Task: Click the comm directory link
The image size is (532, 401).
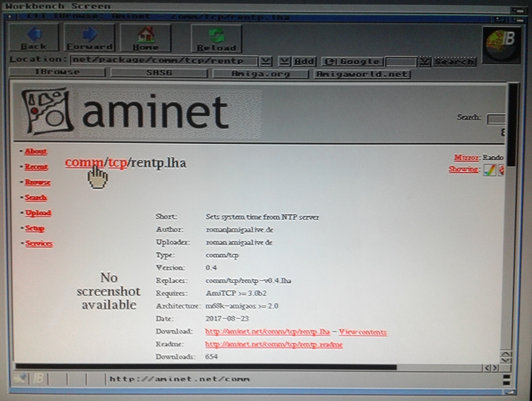Action: 84,163
